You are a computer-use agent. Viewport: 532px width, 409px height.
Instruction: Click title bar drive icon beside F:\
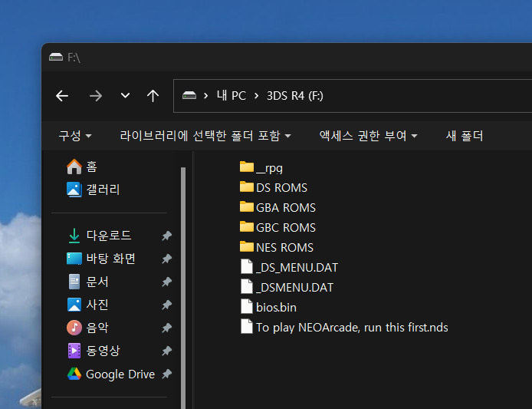click(x=56, y=57)
